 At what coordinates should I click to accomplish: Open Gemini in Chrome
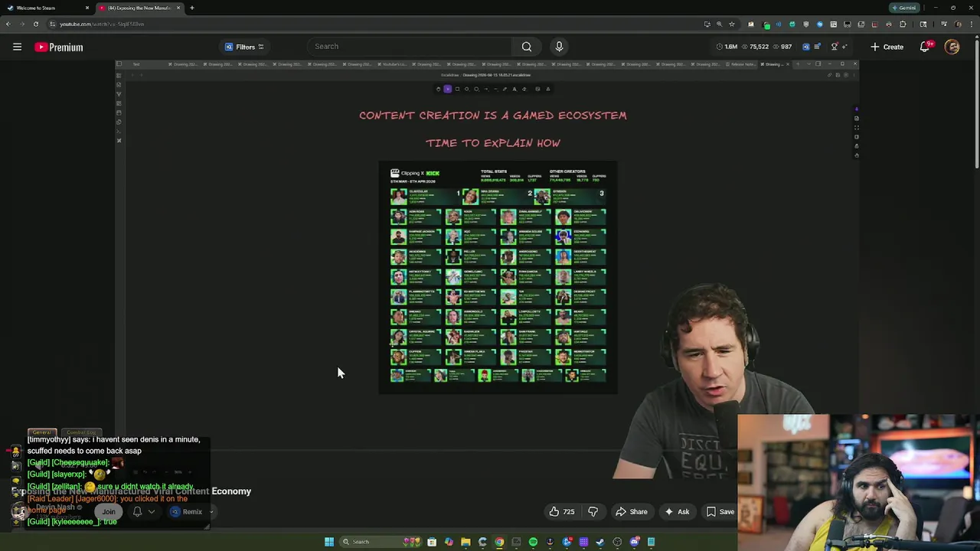pos(903,8)
